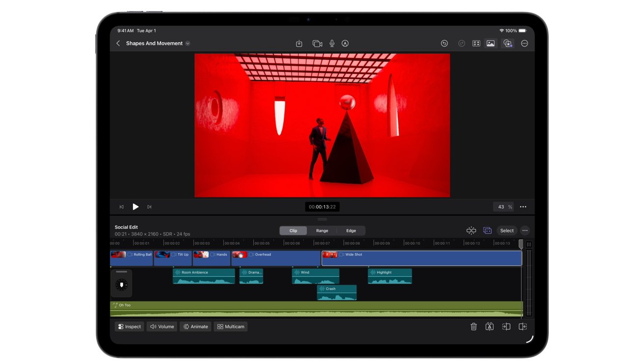
Task: Open the viewer options ellipsis menu
Action: [523, 207]
